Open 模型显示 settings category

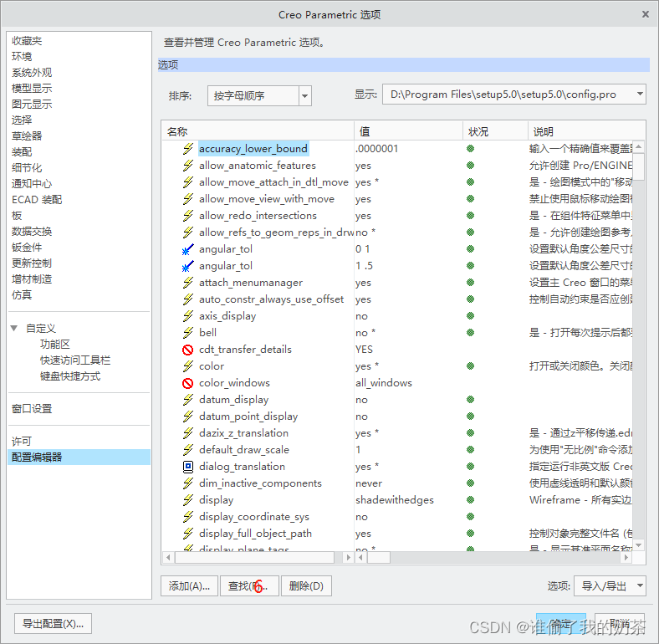(32, 89)
